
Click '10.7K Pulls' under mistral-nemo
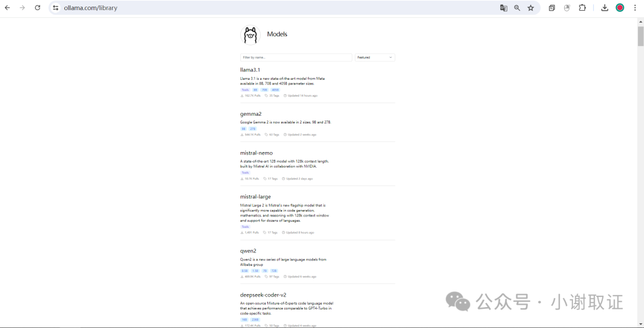point(250,179)
